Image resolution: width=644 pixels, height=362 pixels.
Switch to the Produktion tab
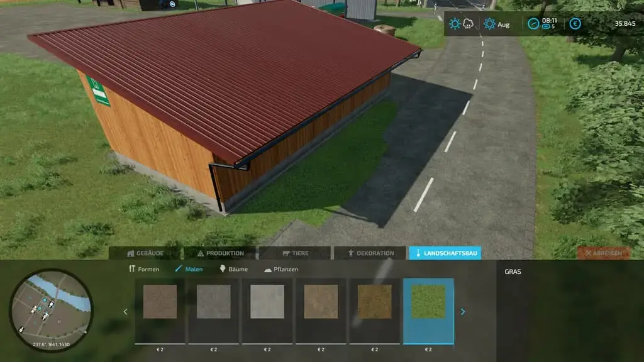(220, 253)
